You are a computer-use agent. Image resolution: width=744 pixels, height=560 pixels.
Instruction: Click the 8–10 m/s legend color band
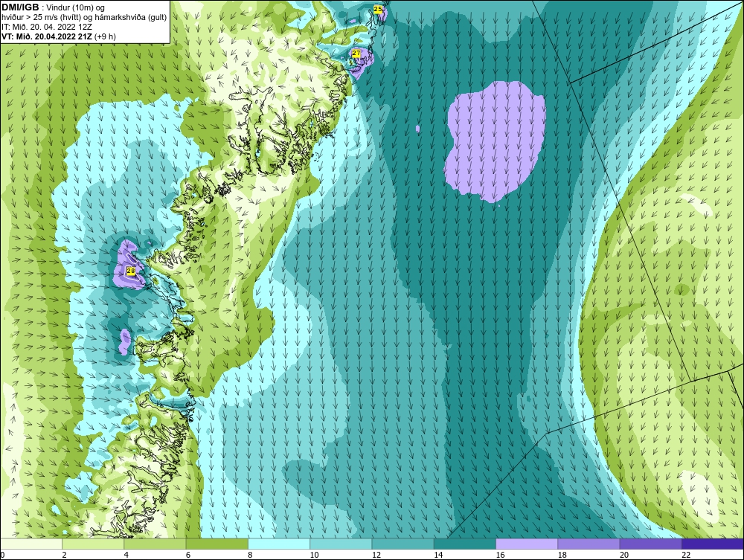tap(279, 544)
